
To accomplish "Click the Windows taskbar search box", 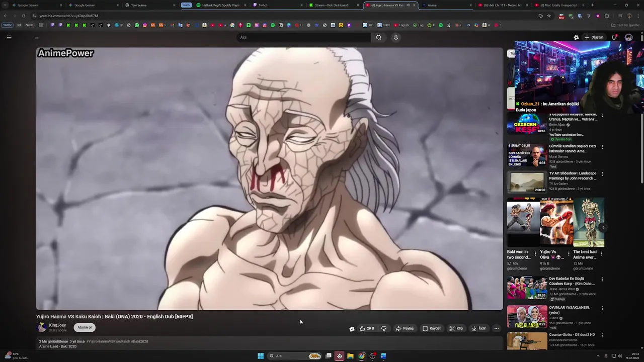I will pos(295,356).
